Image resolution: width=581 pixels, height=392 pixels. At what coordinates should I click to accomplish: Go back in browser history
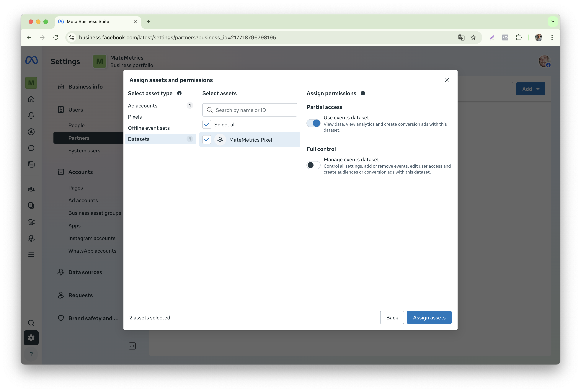click(29, 37)
